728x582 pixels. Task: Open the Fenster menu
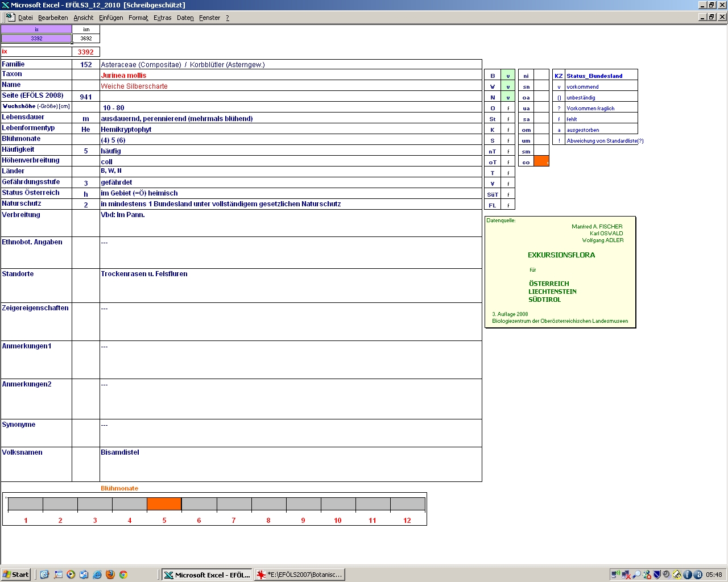(x=209, y=18)
